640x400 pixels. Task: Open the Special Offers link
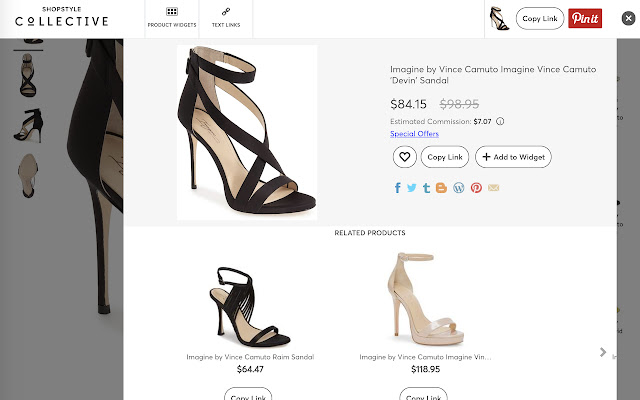tap(414, 133)
